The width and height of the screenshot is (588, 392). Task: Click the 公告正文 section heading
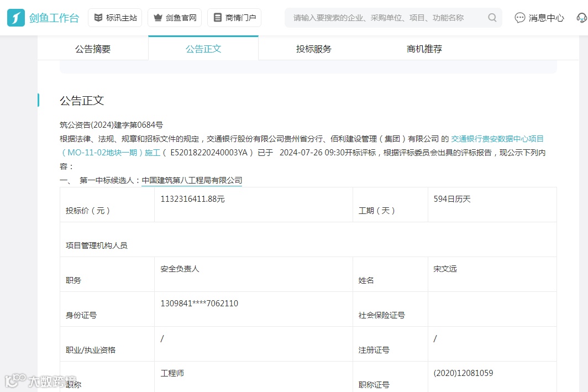pos(82,101)
